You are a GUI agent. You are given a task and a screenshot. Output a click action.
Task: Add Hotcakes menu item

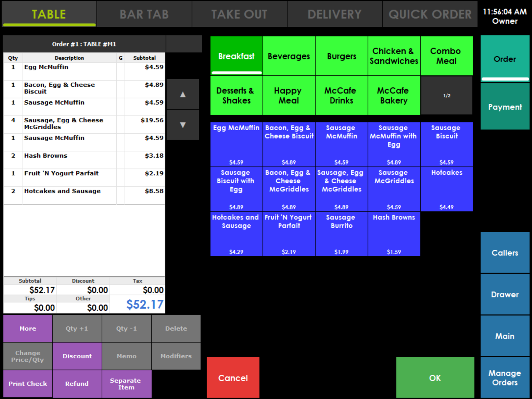pos(447,189)
